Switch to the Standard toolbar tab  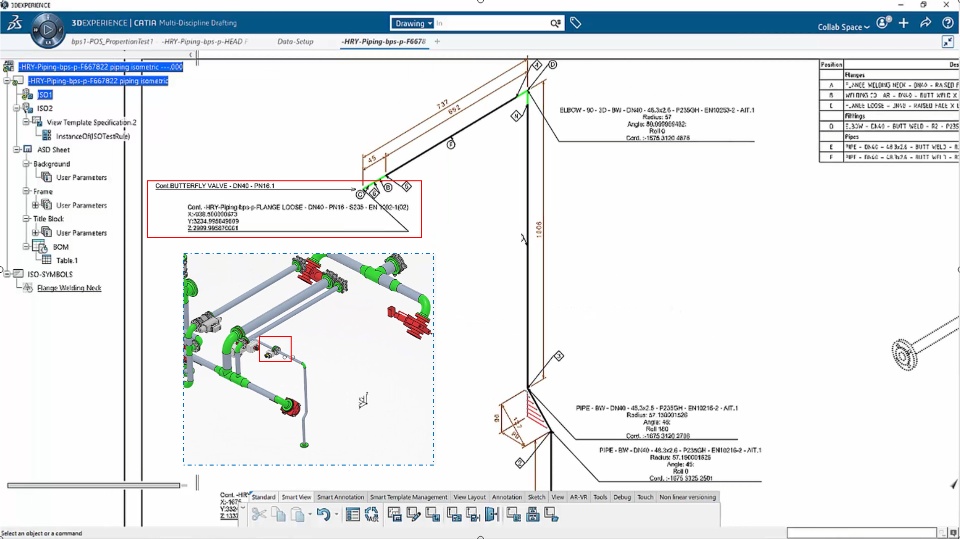point(263,497)
